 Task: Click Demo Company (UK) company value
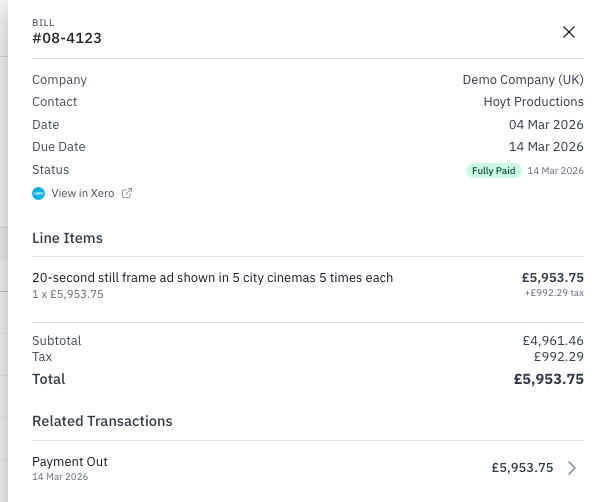(523, 80)
